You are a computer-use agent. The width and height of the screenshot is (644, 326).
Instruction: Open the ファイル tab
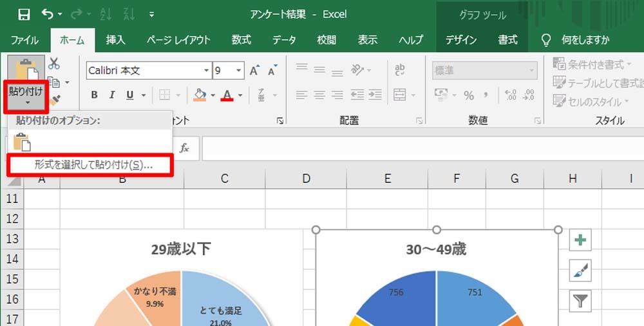point(24,40)
